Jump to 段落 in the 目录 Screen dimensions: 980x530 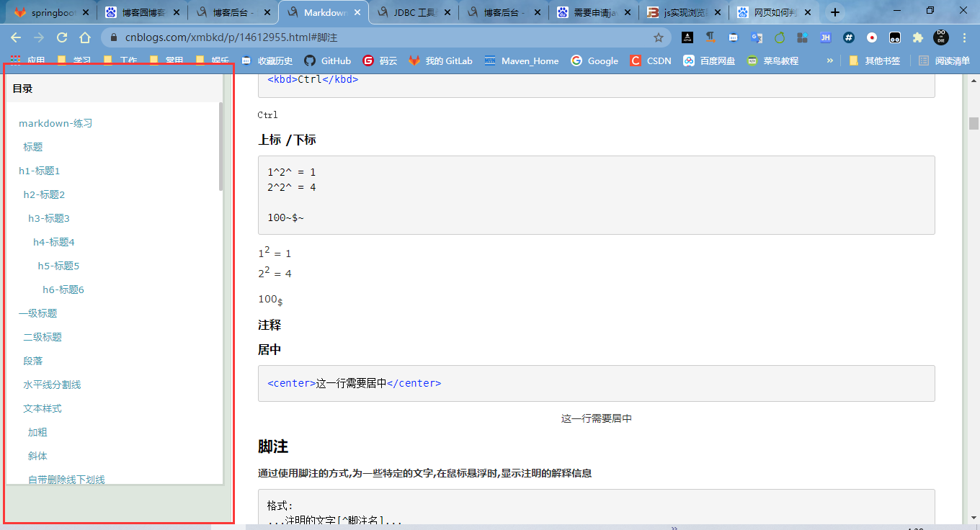coord(33,361)
